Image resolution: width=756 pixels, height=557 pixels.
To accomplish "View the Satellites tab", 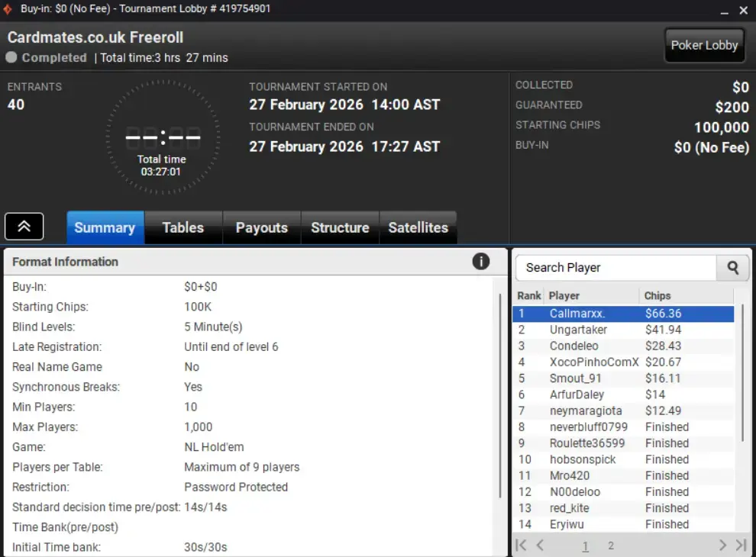I will (x=418, y=227).
